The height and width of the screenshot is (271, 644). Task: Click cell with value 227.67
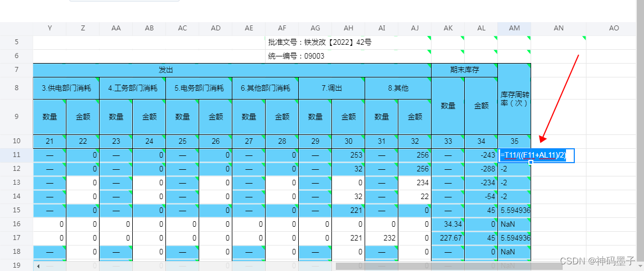[x=448, y=238]
